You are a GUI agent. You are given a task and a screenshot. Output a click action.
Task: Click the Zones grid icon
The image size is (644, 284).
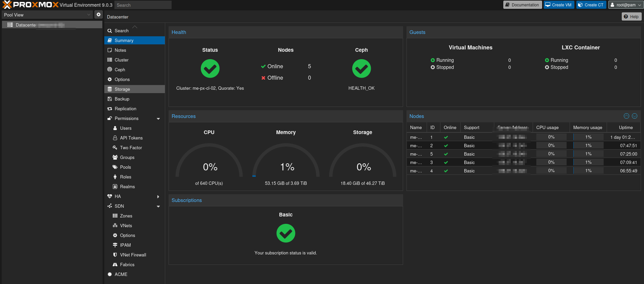(115, 216)
